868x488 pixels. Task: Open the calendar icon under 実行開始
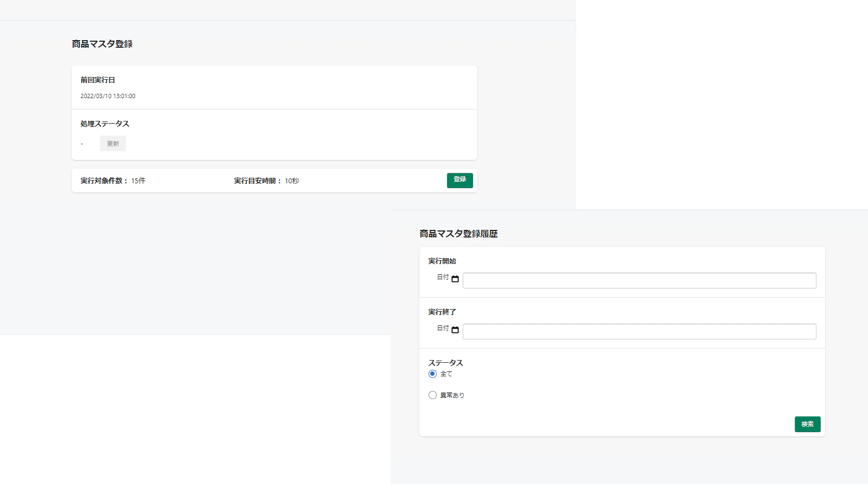(x=455, y=279)
